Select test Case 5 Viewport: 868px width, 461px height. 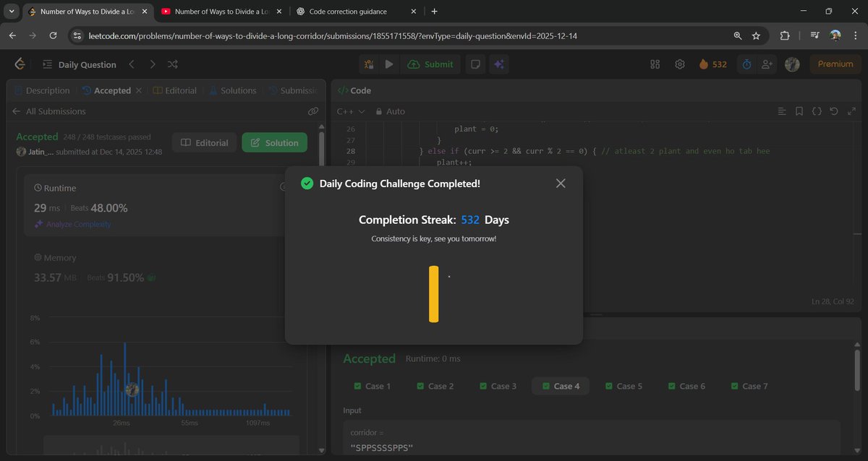(x=624, y=386)
